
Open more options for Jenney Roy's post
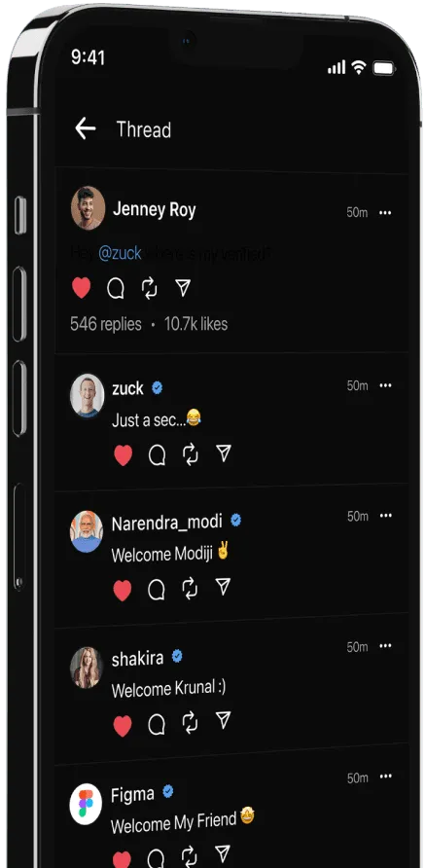click(x=385, y=212)
